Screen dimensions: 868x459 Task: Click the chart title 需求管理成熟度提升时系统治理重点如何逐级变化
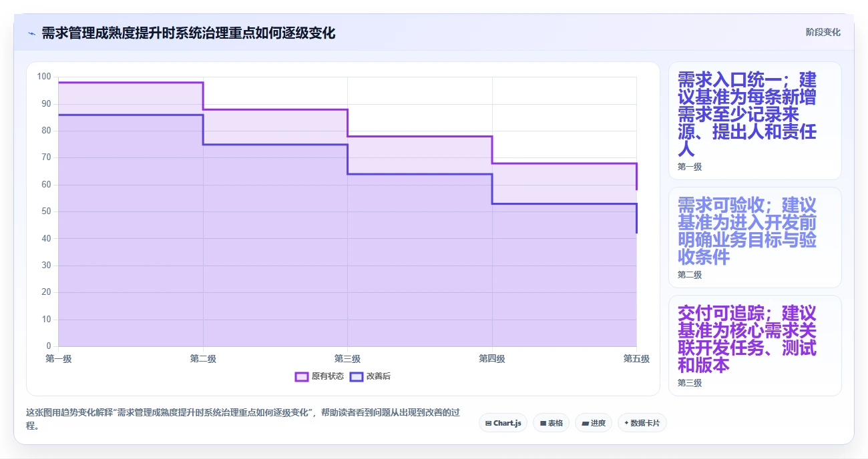188,33
